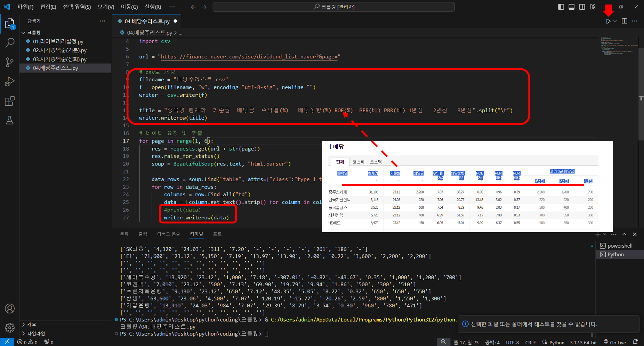Image resolution: width=644 pixels, height=346 pixels.
Task: Go forward with the navigation arrow
Action: [x=204, y=7]
